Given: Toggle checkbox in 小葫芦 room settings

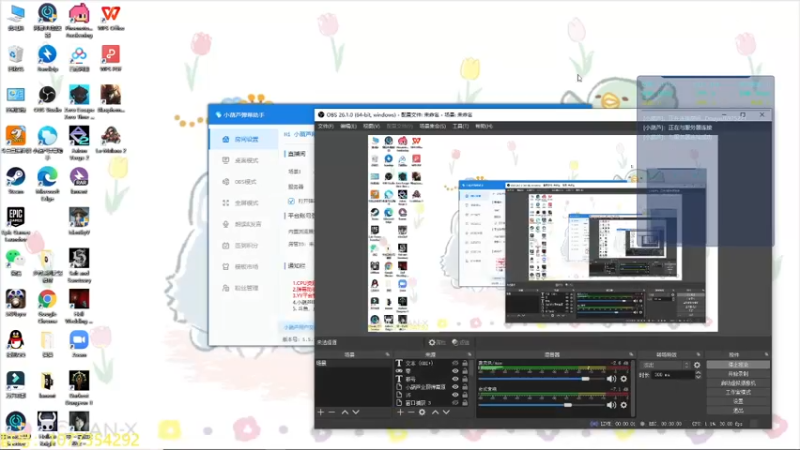Looking at the screenshot, I should point(291,201).
